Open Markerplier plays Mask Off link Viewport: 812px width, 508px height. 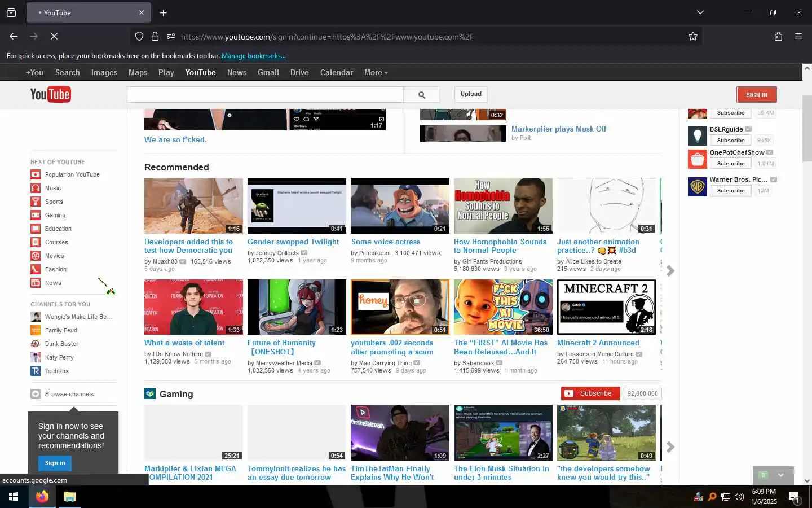pos(559,129)
